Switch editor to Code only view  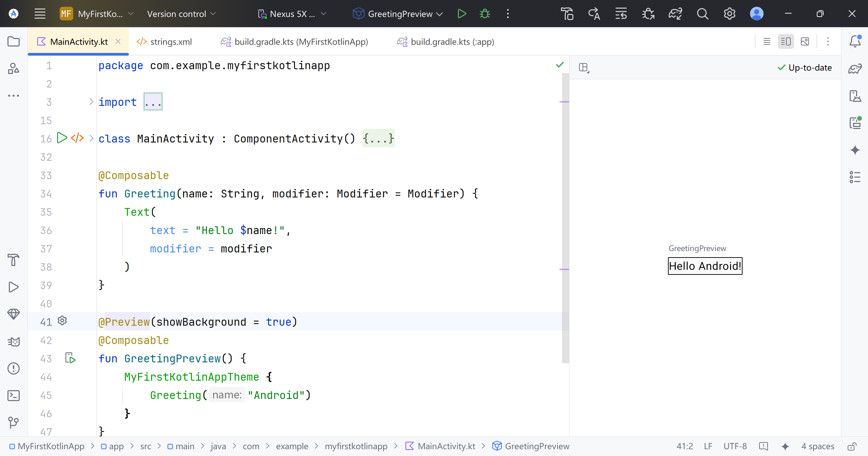pyautogui.click(x=767, y=42)
